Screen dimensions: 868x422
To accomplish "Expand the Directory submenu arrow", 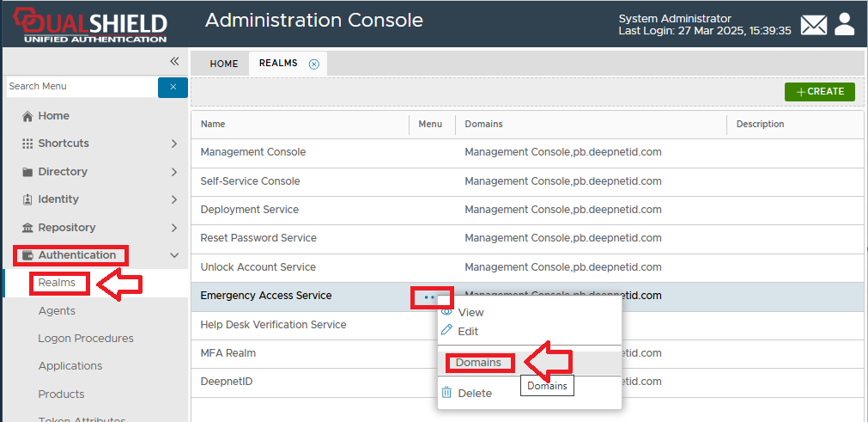I will (174, 172).
